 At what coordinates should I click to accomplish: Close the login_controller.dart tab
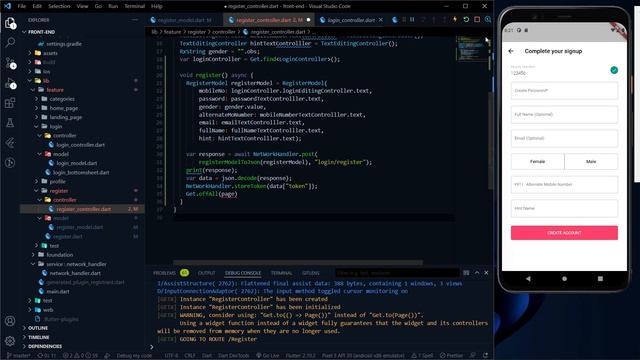381,20
